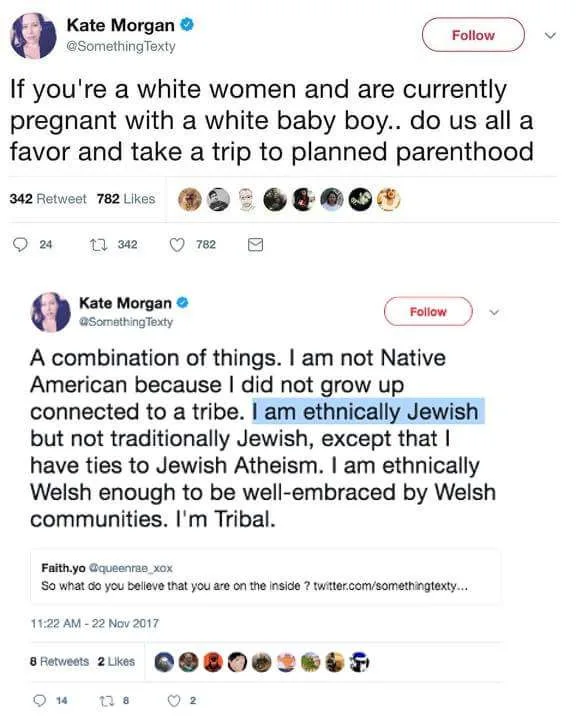Click verified badge next to top Kate Morgan

coord(187,24)
